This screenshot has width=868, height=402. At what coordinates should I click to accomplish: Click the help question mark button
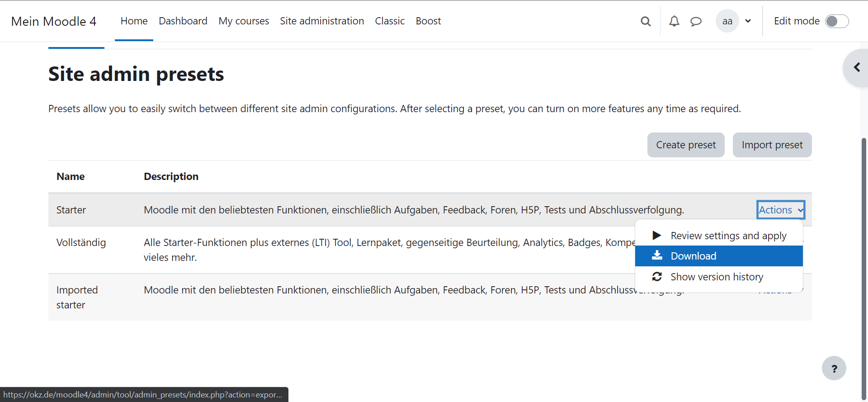(x=834, y=369)
